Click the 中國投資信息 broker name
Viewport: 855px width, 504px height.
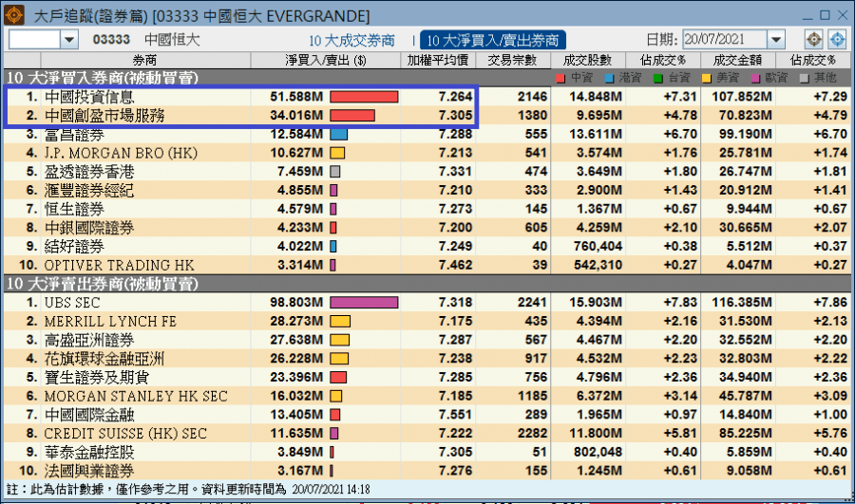click(x=89, y=97)
